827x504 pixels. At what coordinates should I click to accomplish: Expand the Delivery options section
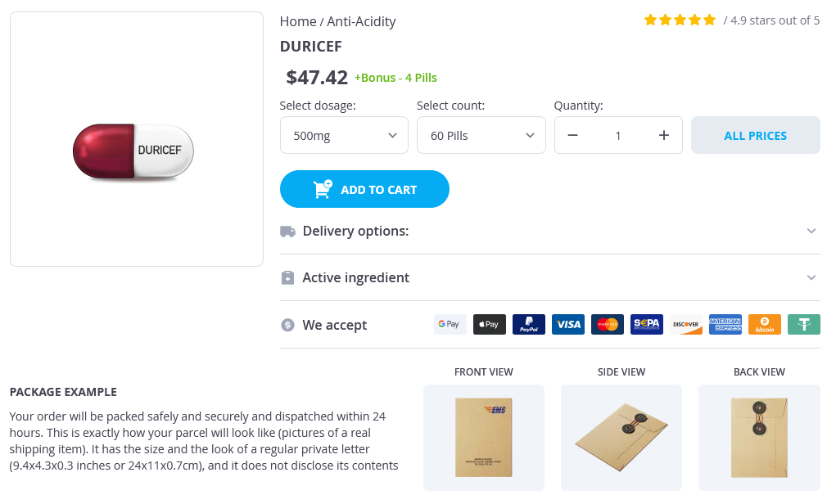tap(549, 231)
